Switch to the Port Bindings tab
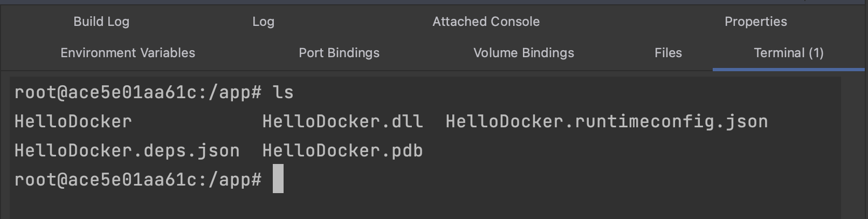 pyautogui.click(x=339, y=53)
